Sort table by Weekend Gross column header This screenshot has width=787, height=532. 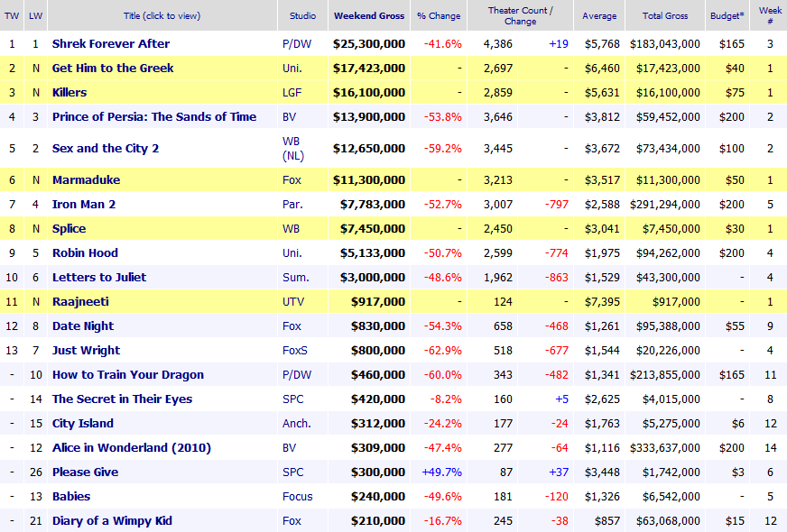click(x=369, y=16)
